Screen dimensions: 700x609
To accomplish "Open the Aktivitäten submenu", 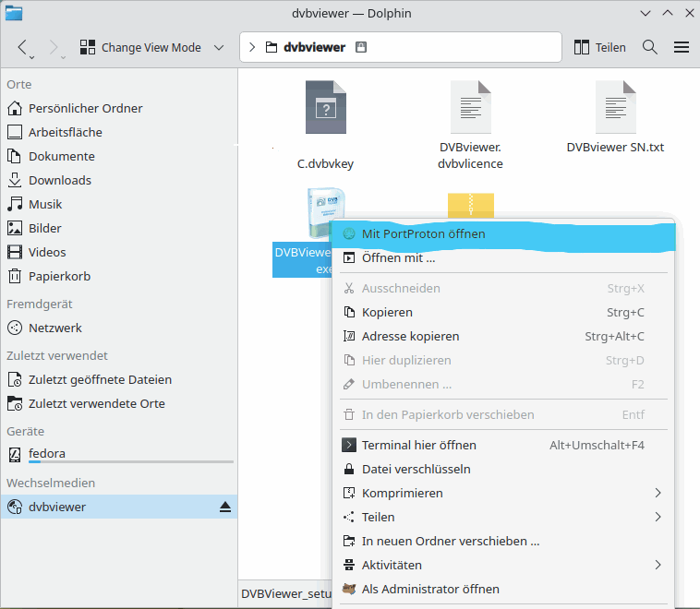I will [x=503, y=566].
